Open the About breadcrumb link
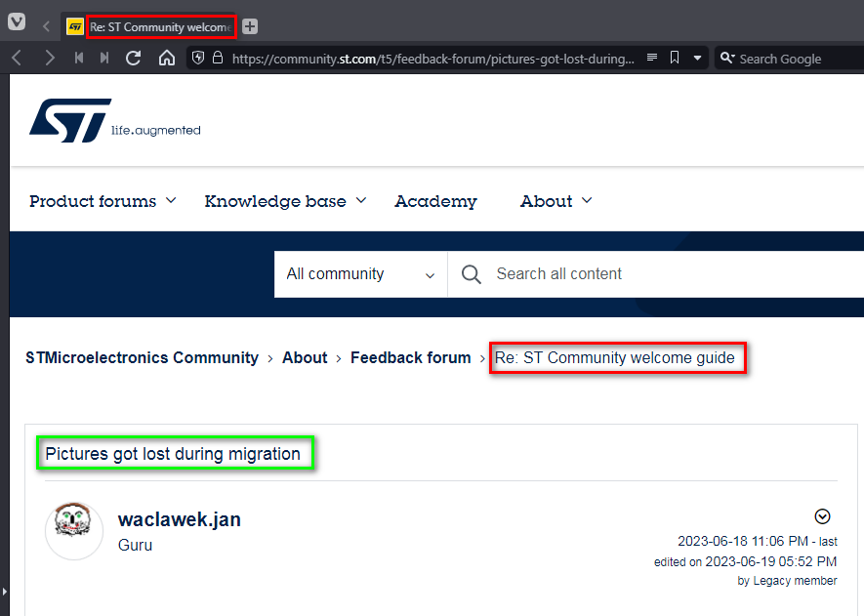This screenshot has width=864, height=616. [x=305, y=357]
